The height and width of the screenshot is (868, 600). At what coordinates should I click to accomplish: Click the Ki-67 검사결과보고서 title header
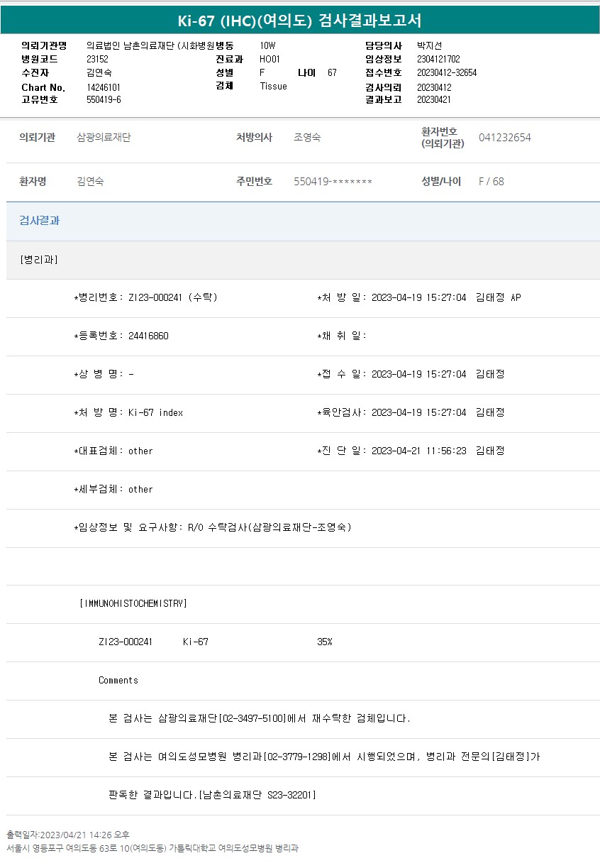pyautogui.click(x=299, y=21)
